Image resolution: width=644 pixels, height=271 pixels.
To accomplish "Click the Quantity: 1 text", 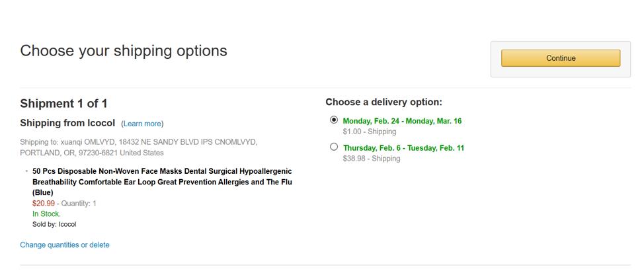I will point(79,204).
